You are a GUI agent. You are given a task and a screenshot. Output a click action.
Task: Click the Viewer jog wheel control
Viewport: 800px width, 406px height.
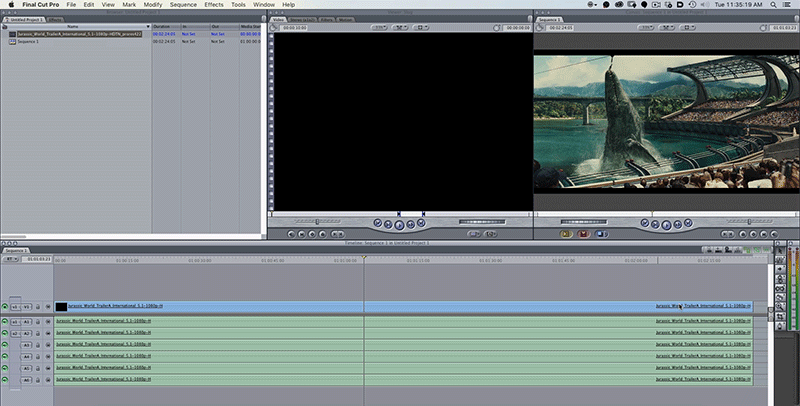tap(482, 222)
